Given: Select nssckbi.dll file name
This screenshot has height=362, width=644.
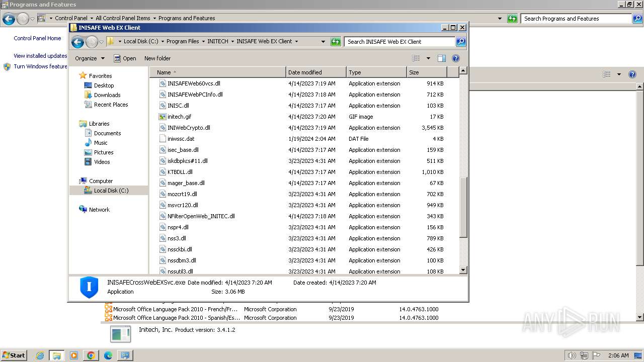Looking at the screenshot, I should [180, 249].
